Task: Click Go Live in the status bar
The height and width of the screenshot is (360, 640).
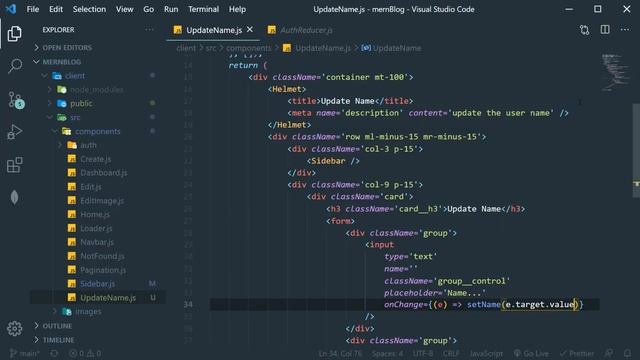Action: click(531, 353)
